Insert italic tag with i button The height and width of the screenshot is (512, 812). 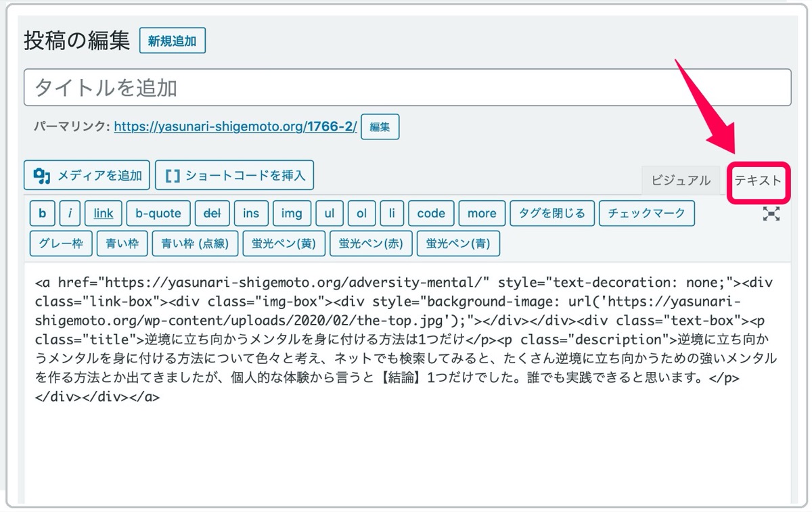tap(70, 213)
